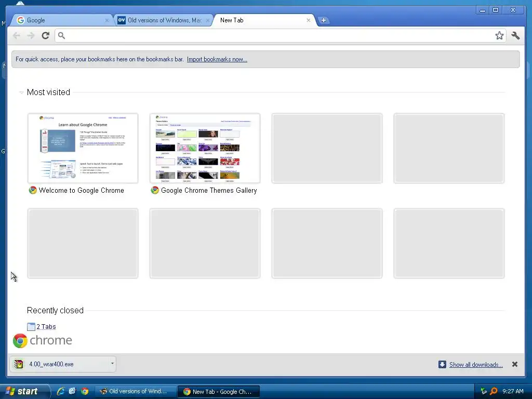Open Google Chrome Themes Gallery thumbnail
532x399 pixels.
205,148
